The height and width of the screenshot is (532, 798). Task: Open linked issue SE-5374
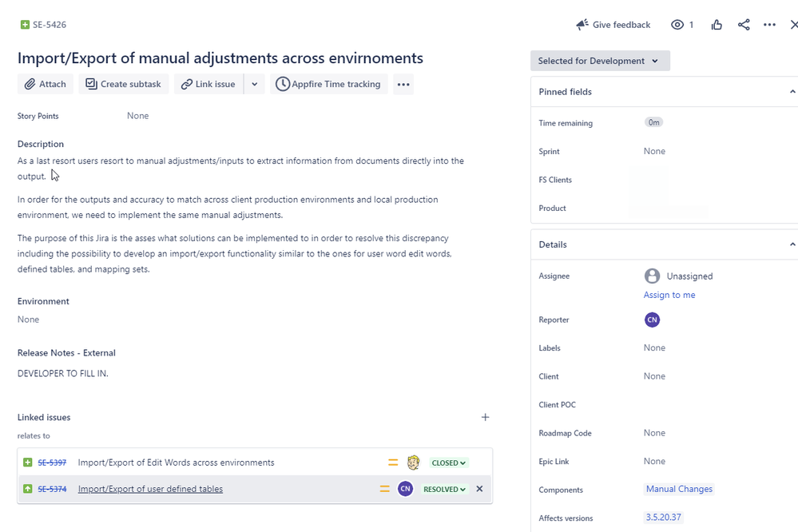tap(52, 489)
